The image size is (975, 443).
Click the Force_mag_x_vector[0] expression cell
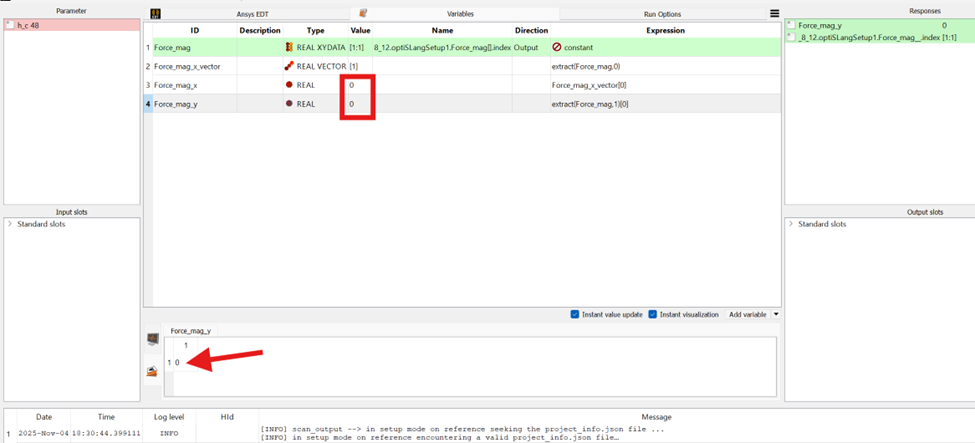(665, 85)
